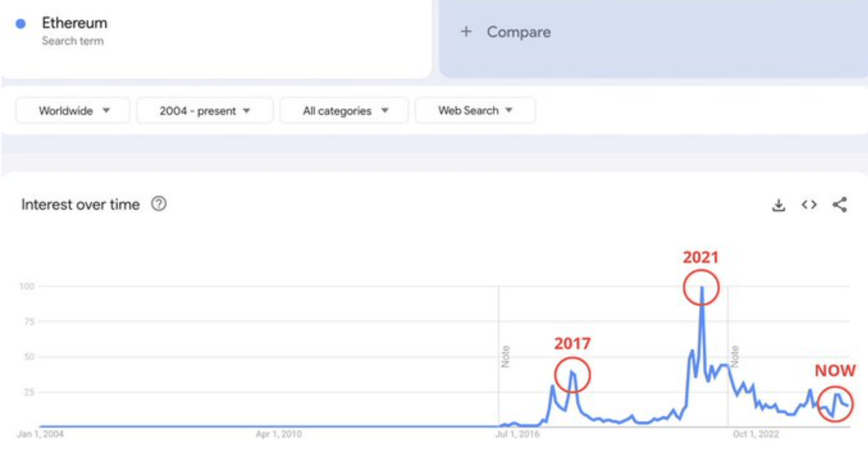The height and width of the screenshot is (468, 868).
Task: Click the plus icon beside Compare
Action: pos(466,32)
